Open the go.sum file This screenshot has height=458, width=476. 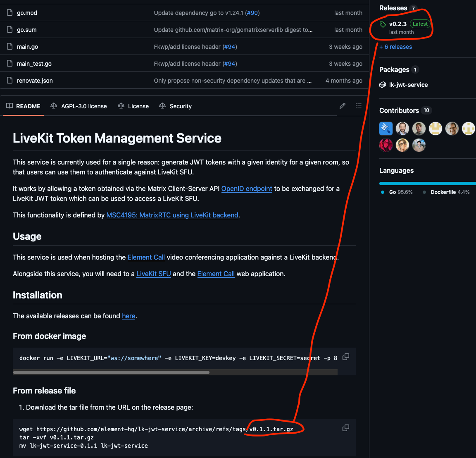point(26,30)
